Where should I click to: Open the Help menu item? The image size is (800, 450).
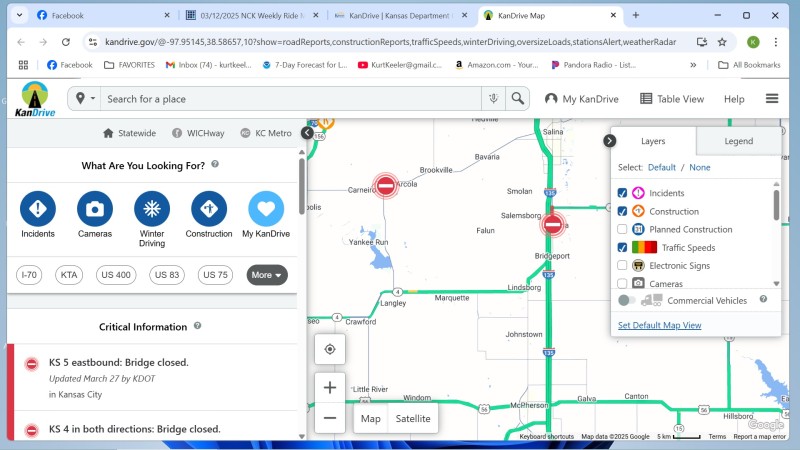click(x=734, y=99)
